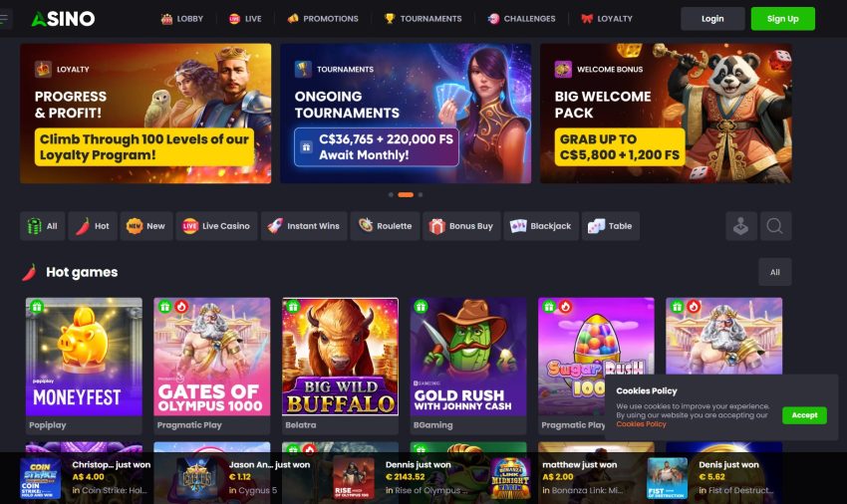The image size is (847, 504).
Task: Accept the cookies policy
Action: (804, 415)
